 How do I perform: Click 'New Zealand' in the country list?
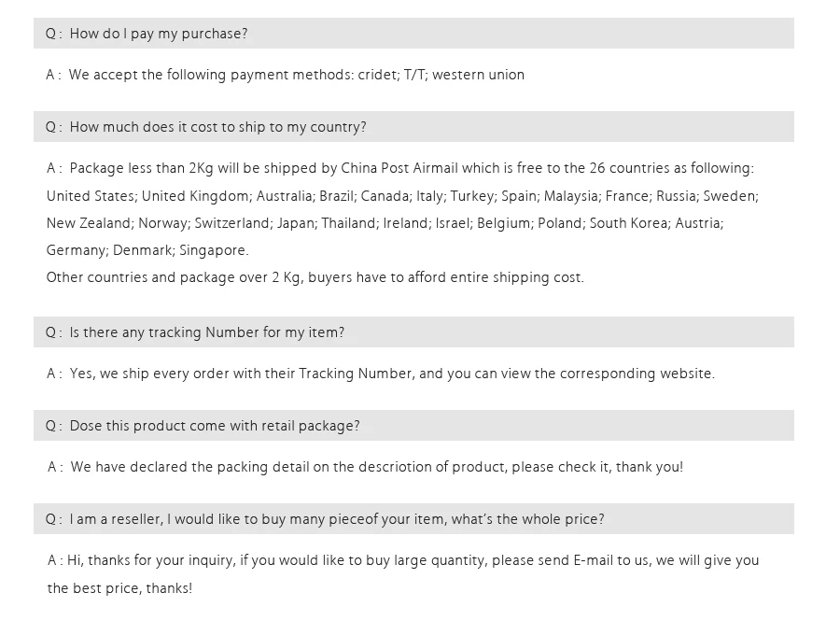[x=89, y=223]
